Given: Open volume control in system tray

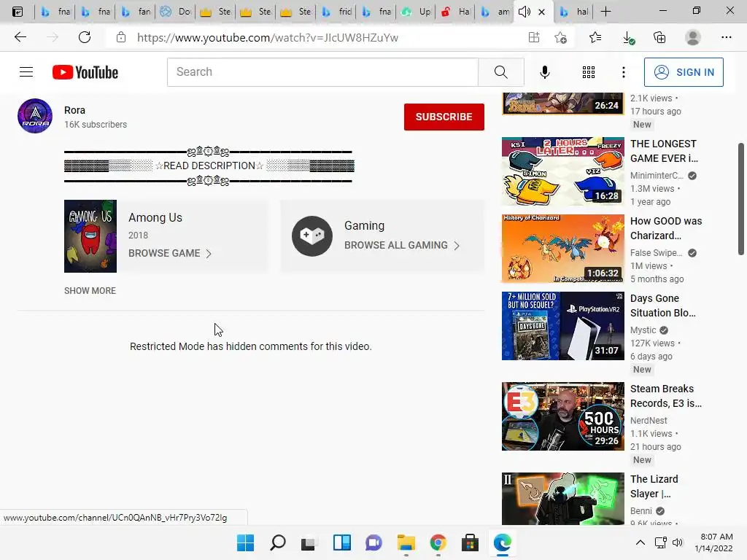Looking at the screenshot, I should (678, 542).
